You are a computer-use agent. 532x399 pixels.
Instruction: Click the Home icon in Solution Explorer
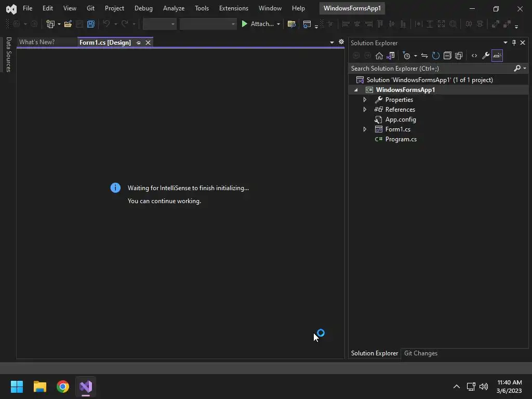(x=379, y=56)
